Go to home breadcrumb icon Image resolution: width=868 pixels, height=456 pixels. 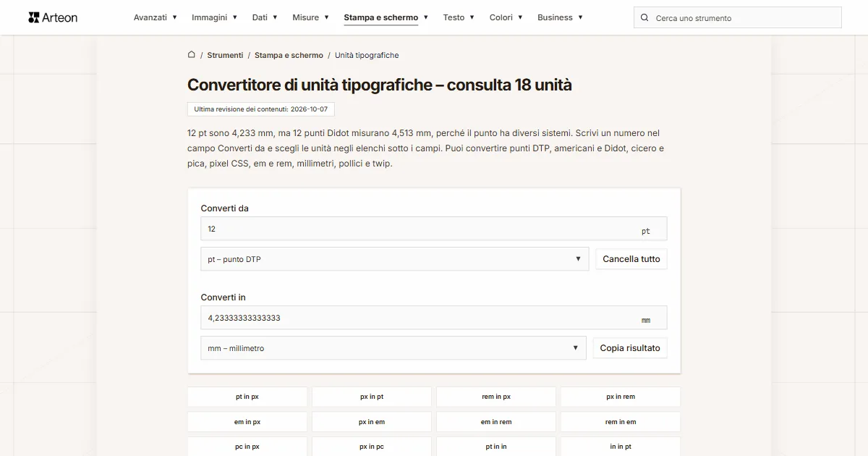(x=192, y=54)
